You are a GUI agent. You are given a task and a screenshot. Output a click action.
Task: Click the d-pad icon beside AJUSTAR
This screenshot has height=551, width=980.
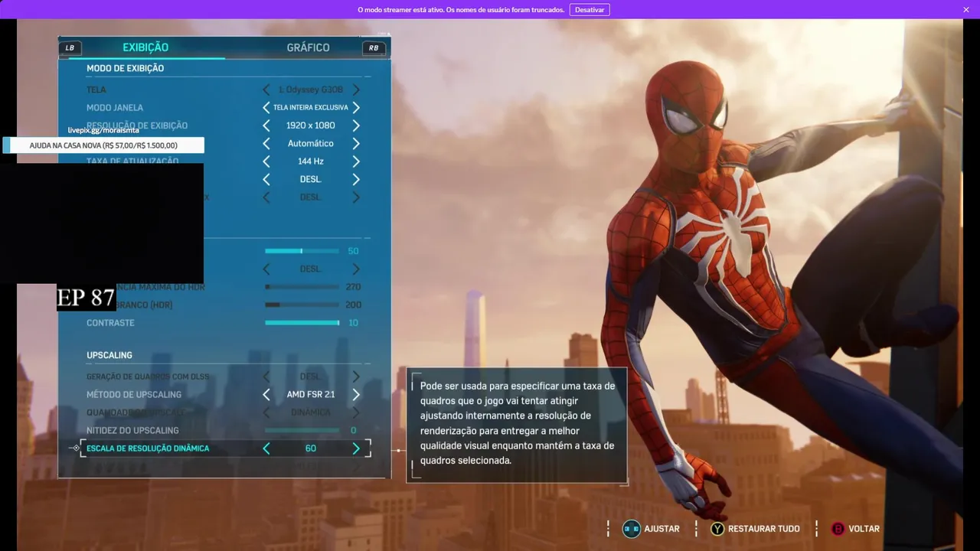(631, 529)
